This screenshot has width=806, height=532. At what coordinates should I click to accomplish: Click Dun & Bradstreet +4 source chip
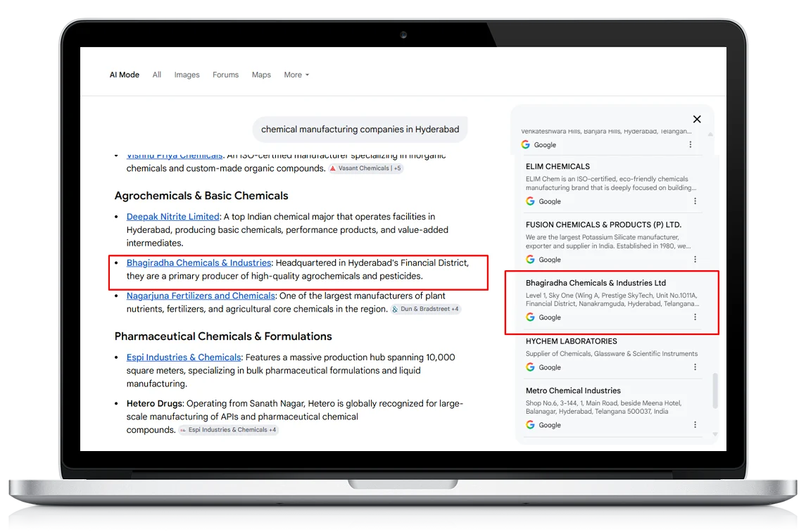coord(426,310)
